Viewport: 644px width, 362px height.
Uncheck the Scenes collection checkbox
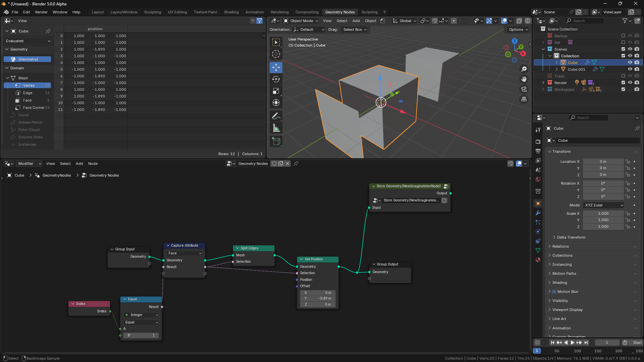click(x=623, y=49)
